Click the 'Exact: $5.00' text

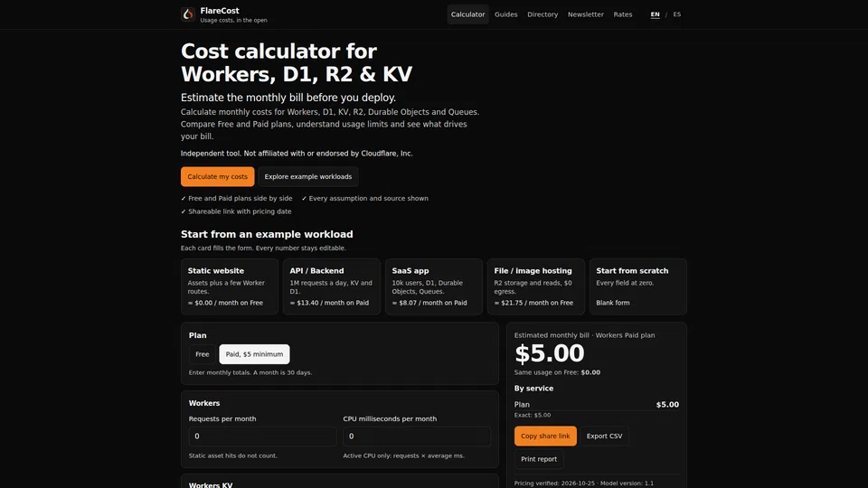pyautogui.click(x=533, y=415)
